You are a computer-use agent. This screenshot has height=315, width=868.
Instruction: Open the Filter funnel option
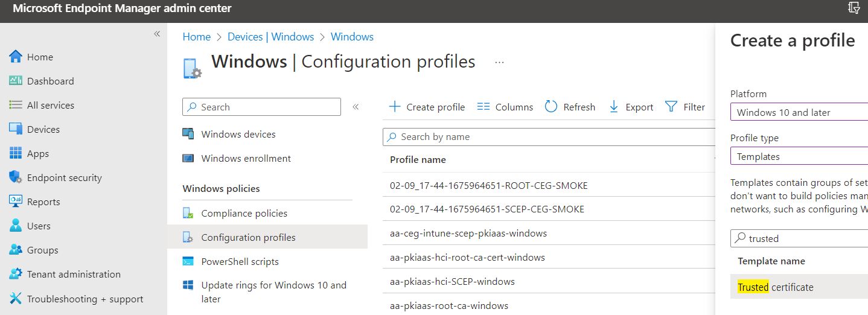tap(671, 107)
